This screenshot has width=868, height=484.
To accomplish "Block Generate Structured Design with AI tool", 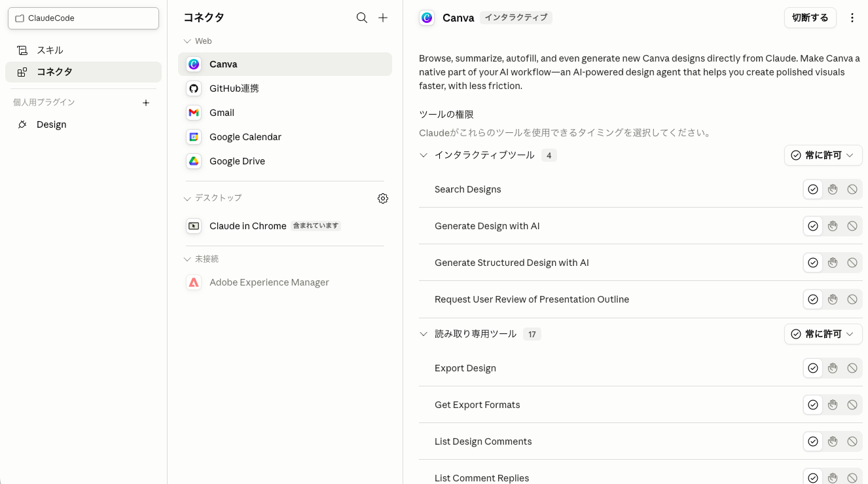I will click(852, 263).
